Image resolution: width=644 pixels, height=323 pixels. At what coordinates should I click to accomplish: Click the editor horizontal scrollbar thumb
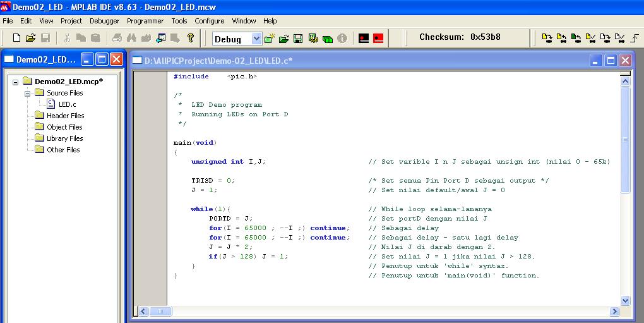[x=160, y=312]
